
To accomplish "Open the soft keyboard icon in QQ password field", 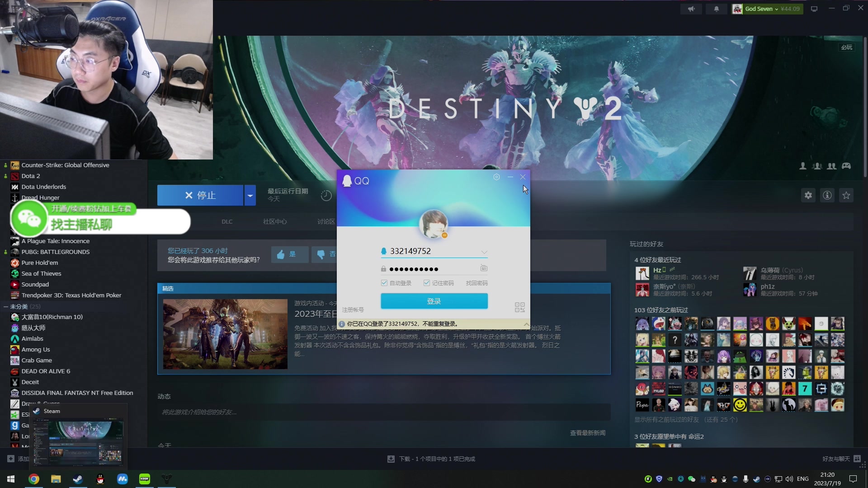I will coord(484,268).
